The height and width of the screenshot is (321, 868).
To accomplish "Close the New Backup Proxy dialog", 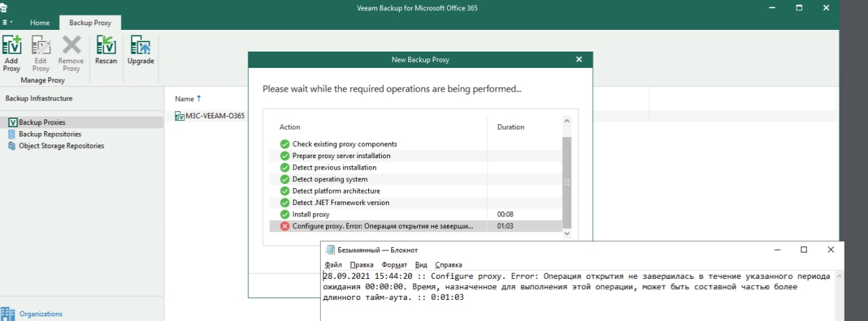I will coord(579,60).
